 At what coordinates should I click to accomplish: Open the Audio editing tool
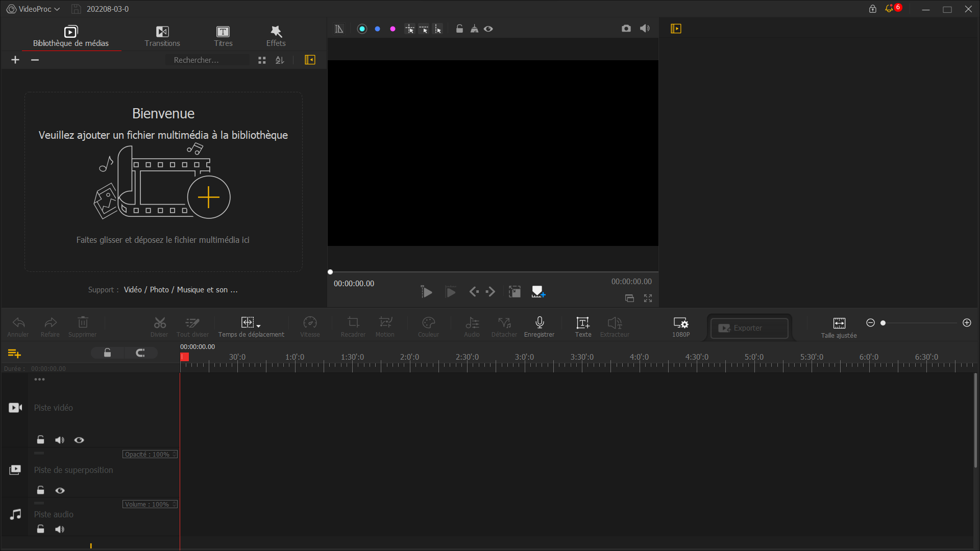coord(472,327)
